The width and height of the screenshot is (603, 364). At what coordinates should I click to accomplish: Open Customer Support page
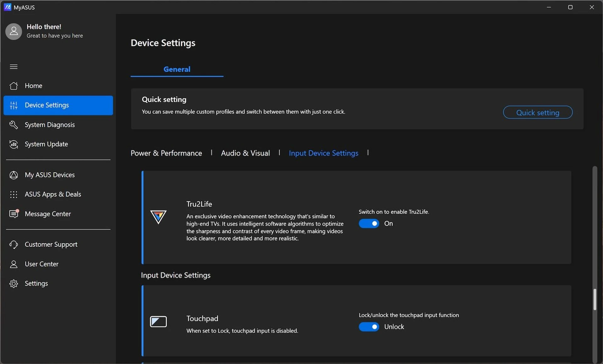pos(58,244)
